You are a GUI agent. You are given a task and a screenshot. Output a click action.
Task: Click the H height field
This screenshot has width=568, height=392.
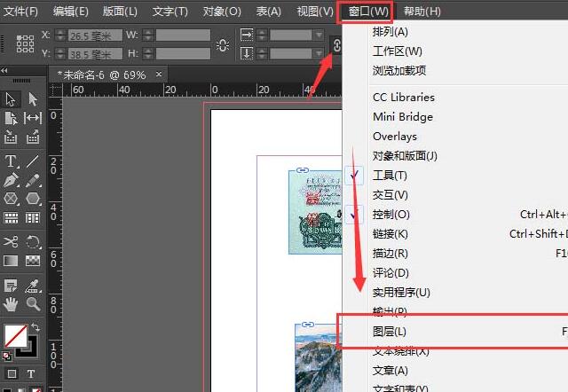click(183, 54)
